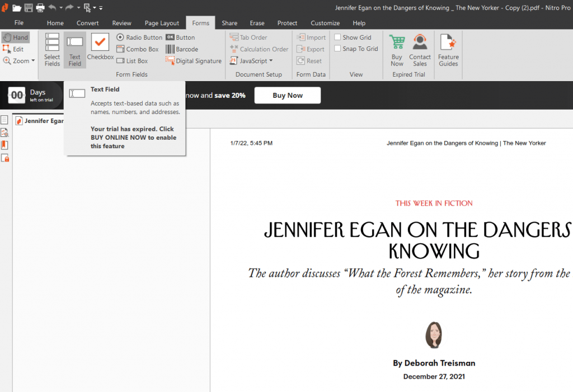Screen dimensions: 573x392
Task: Click the Undo arrow icon
Action: (x=52, y=7)
